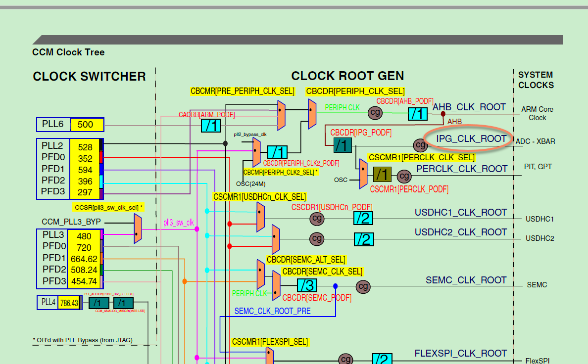Click the USDHC1_CLK_ROOT label
588x364 pixels.
click(x=461, y=213)
